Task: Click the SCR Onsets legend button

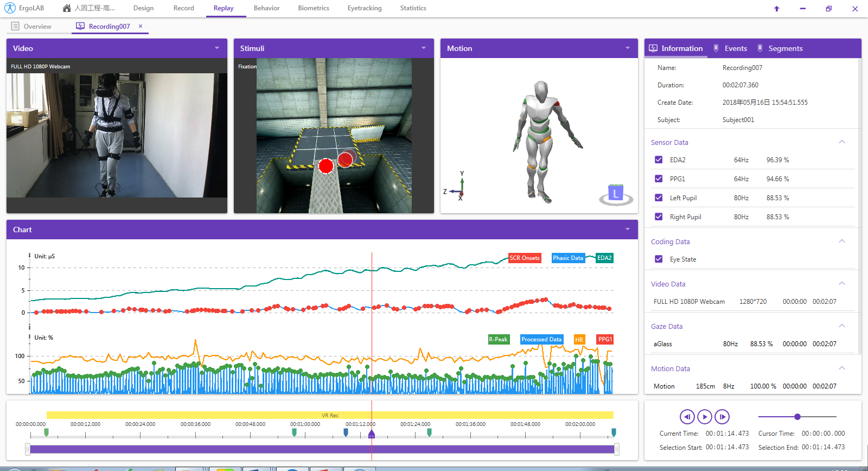Action: coord(524,258)
